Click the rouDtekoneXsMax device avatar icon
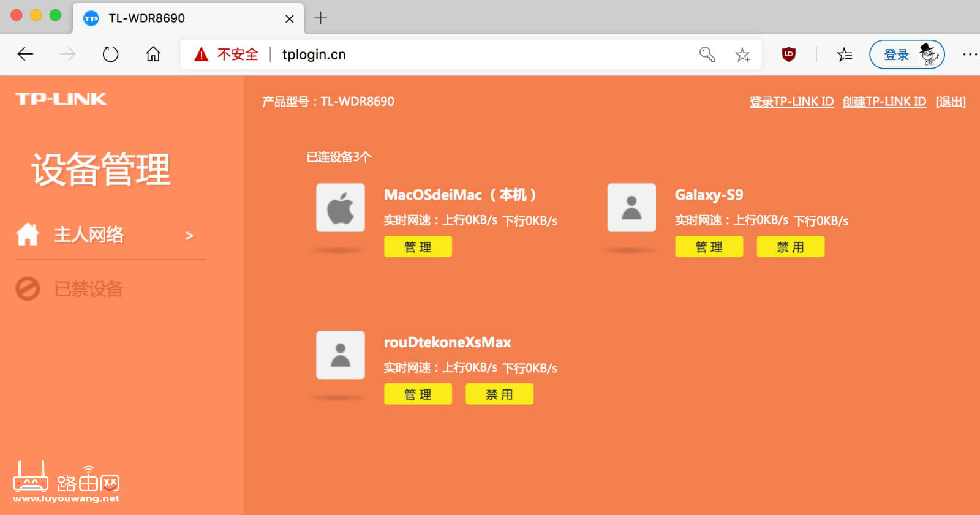980x515 pixels. click(x=341, y=355)
